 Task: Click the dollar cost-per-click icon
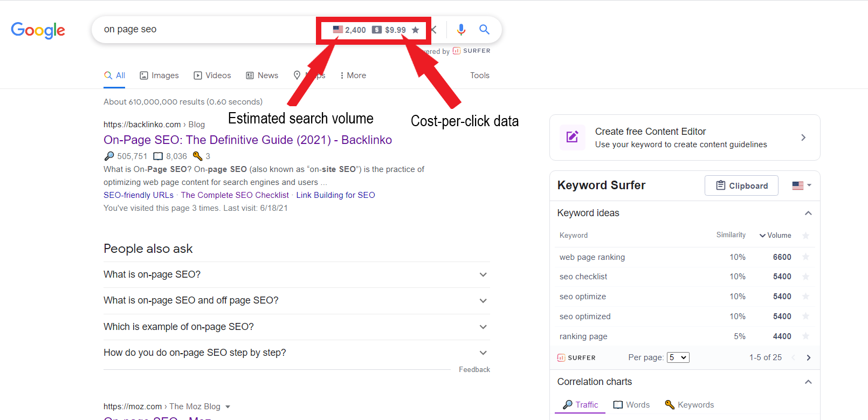coord(377,30)
